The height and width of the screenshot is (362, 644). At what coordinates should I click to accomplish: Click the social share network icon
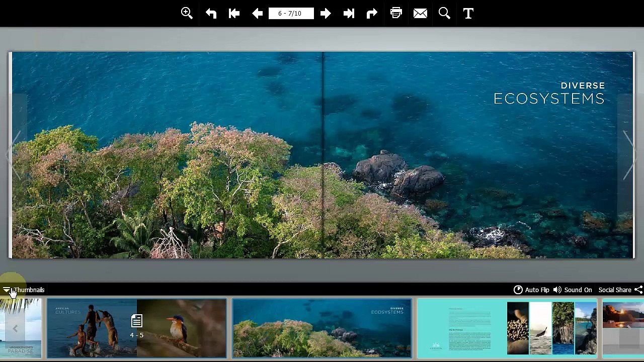coord(638,290)
